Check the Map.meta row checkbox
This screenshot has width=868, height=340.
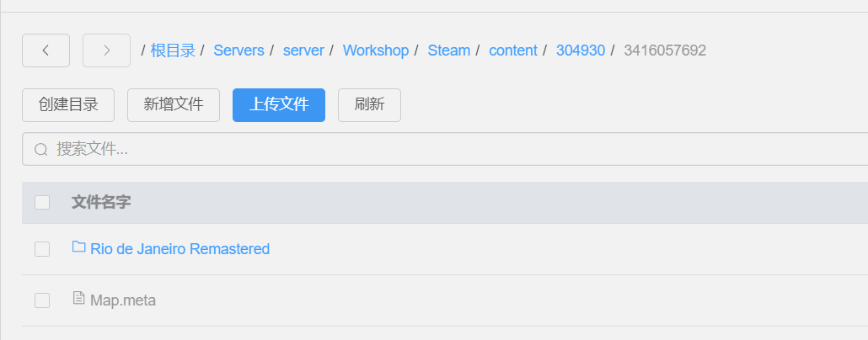42,300
